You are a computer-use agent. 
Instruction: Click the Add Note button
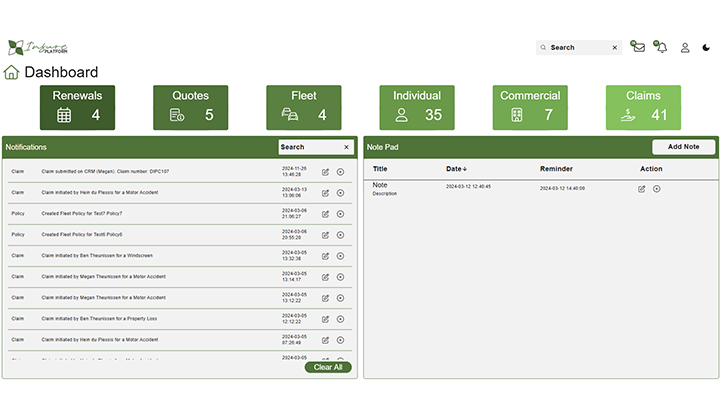pyautogui.click(x=683, y=147)
